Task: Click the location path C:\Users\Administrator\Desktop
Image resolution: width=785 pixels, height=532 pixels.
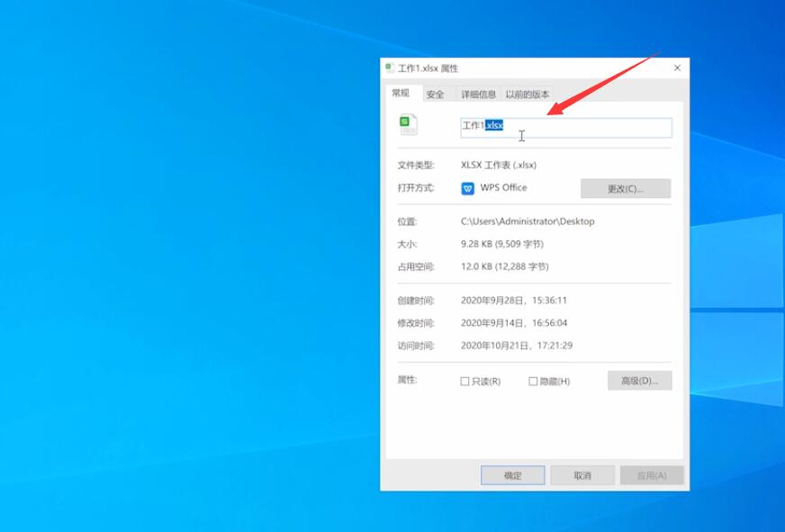Action: tap(528, 221)
